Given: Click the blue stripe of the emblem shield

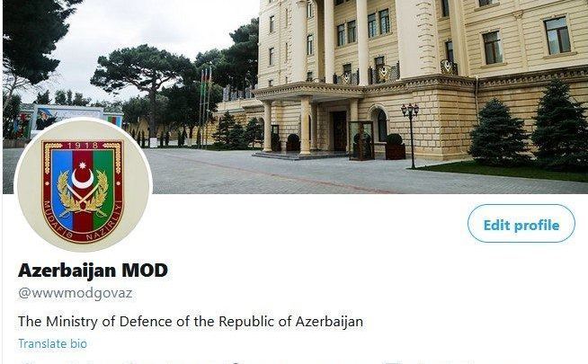Looking at the screenshot, I should point(62,190).
